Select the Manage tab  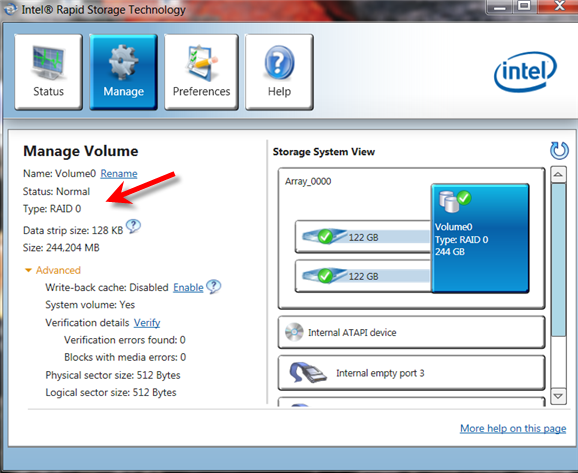[123, 72]
